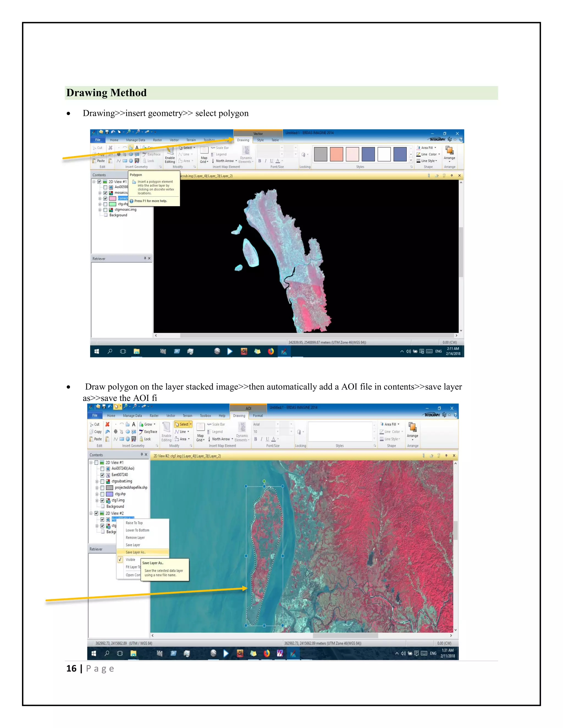Click the Bold B icon under Arial font
This screenshot has height=728, width=563.
256,439
